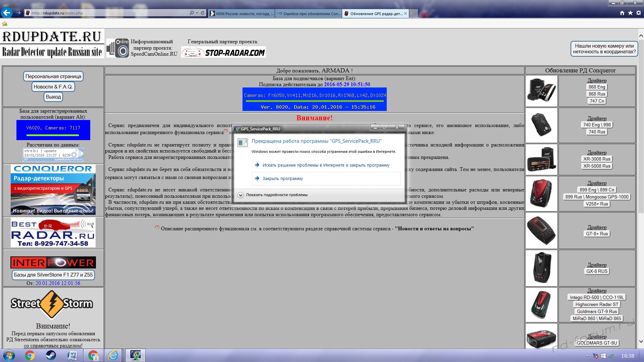644x362 pixels.
Task: Click 'Закрыть программу' in the error dialog
Action: (x=282, y=179)
